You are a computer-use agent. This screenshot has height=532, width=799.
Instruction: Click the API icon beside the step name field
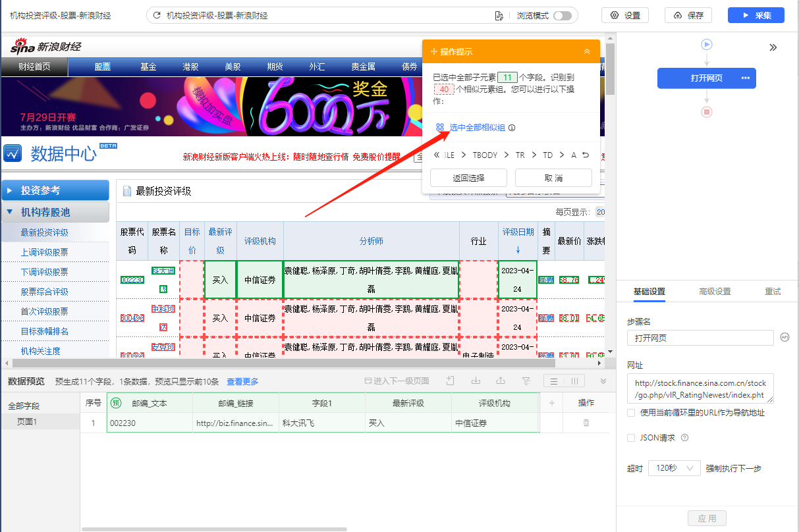tap(785, 336)
